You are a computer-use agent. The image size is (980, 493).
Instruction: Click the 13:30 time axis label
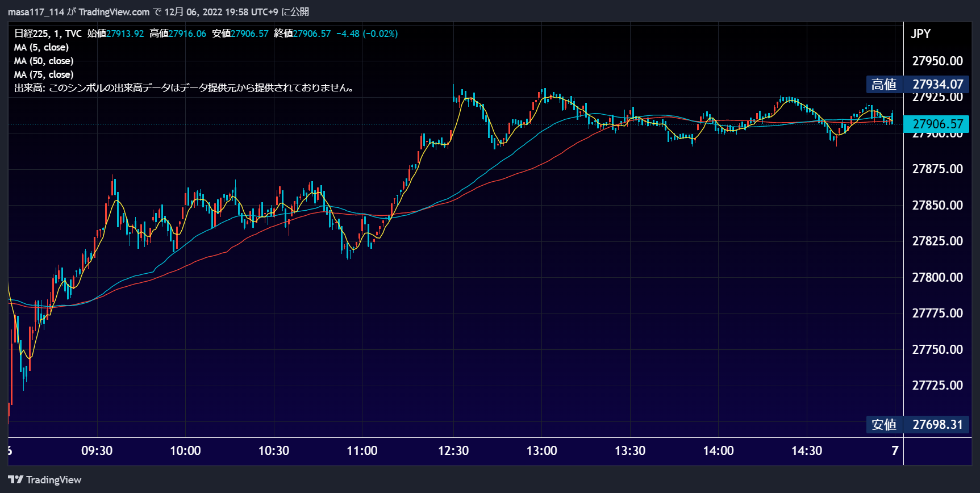630,451
